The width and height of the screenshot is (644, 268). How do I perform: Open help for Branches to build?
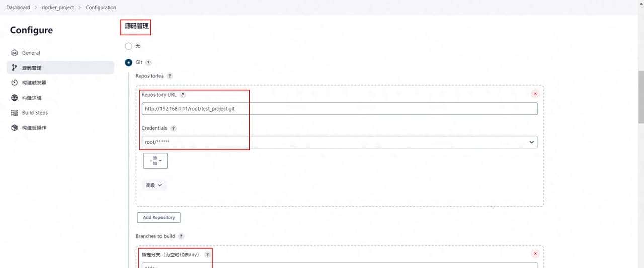pyautogui.click(x=181, y=236)
